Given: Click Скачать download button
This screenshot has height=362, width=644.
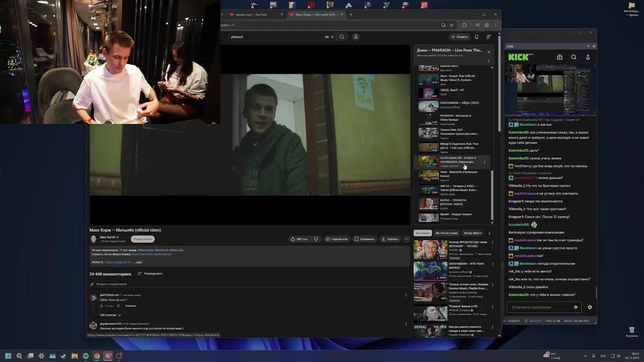Looking at the screenshot, I should pyautogui.click(x=389, y=239).
